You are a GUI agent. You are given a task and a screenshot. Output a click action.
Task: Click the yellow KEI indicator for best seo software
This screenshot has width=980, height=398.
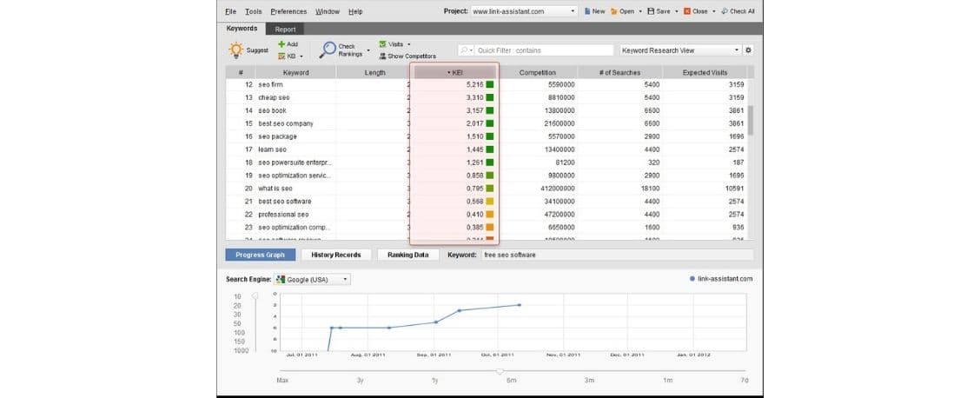(490, 202)
